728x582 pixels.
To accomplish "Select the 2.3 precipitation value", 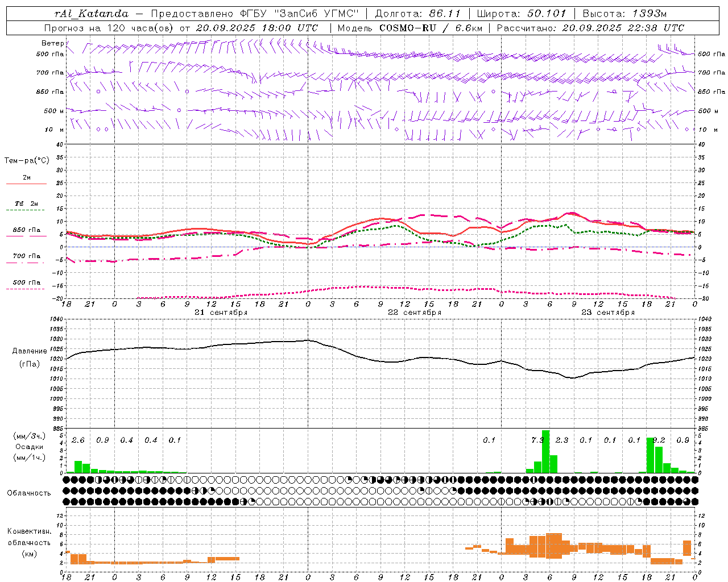I will pyautogui.click(x=562, y=440).
